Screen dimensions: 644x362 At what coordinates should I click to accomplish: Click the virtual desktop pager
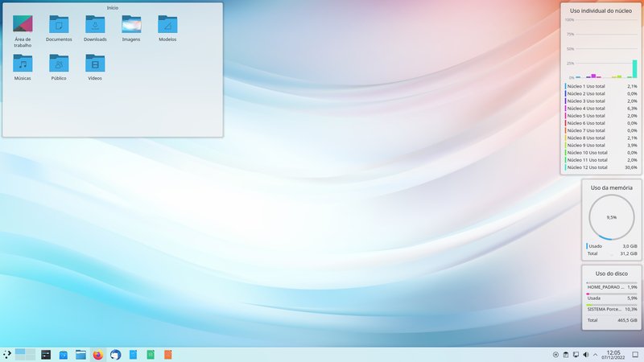pos(25,355)
